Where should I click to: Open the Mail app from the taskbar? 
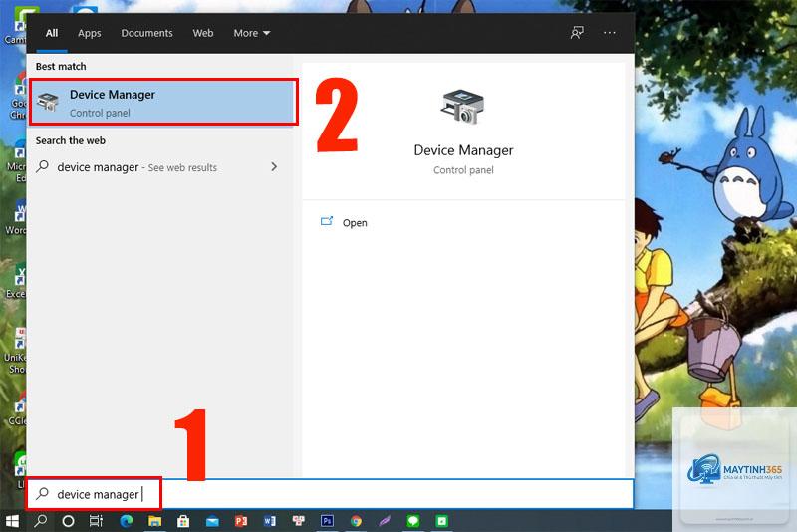coord(212,521)
